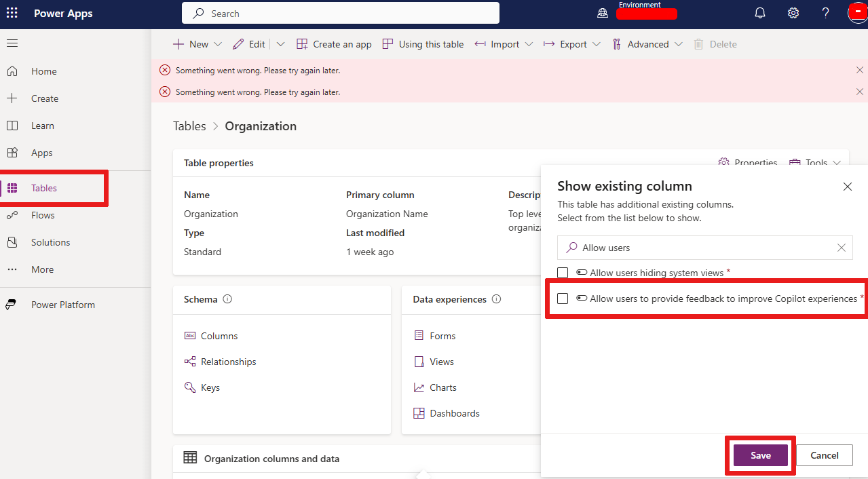Expand the New command dropdown
The image size is (868, 479).
tap(218, 43)
